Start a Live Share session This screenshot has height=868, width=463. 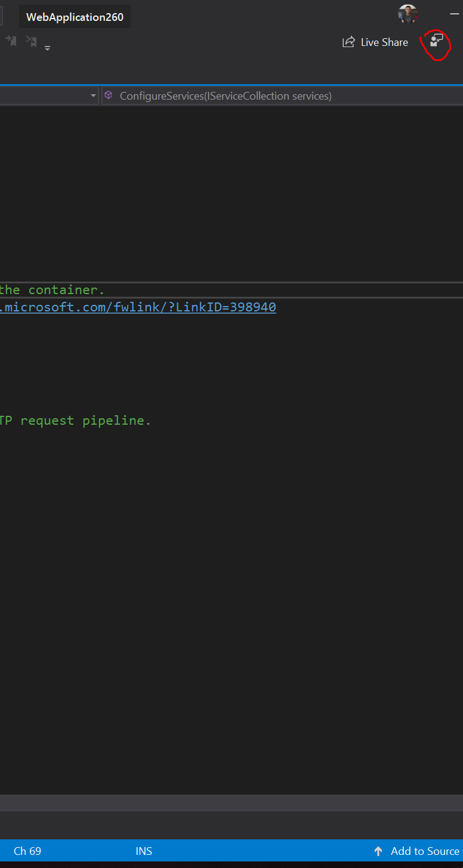[x=384, y=42]
